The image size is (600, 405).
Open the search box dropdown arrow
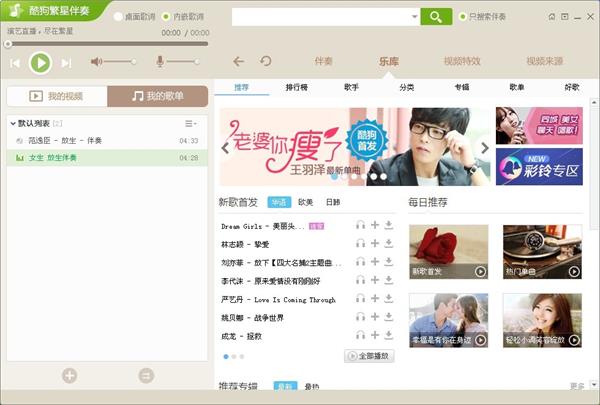(x=414, y=17)
